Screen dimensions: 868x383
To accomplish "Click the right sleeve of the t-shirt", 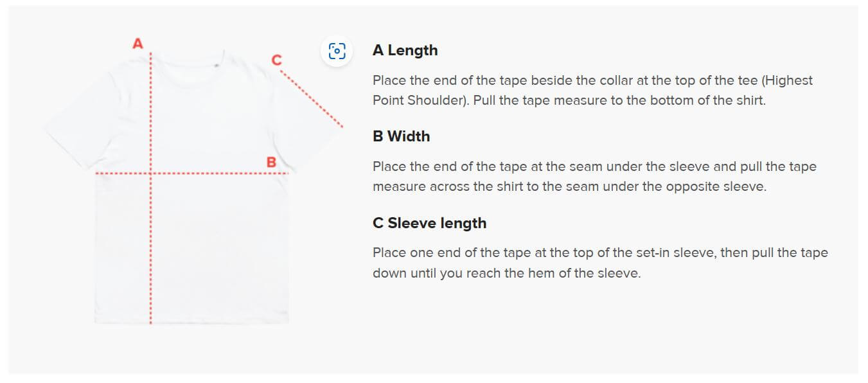I will (308, 122).
